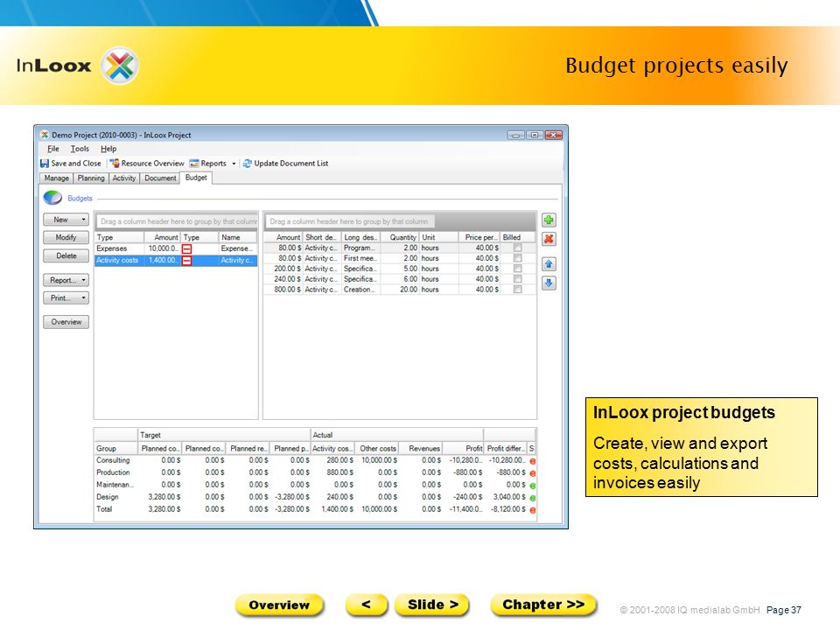Toggle Billed checkbox for 240.00 $ row
The width and height of the screenshot is (840, 630).
click(517, 279)
